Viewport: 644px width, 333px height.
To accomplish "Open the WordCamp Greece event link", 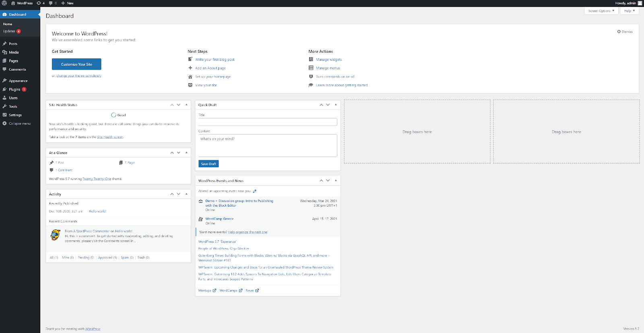I will (219, 219).
